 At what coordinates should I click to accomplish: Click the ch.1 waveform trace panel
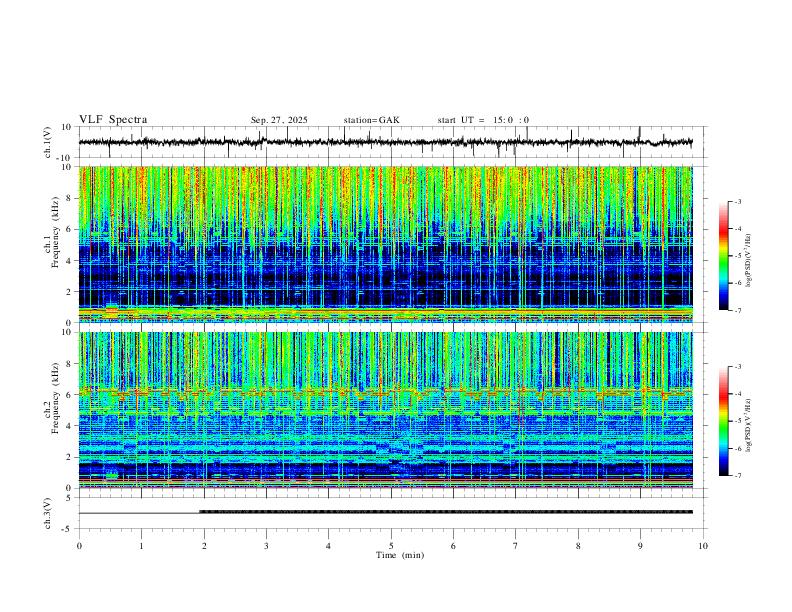pyautogui.click(x=393, y=142)
